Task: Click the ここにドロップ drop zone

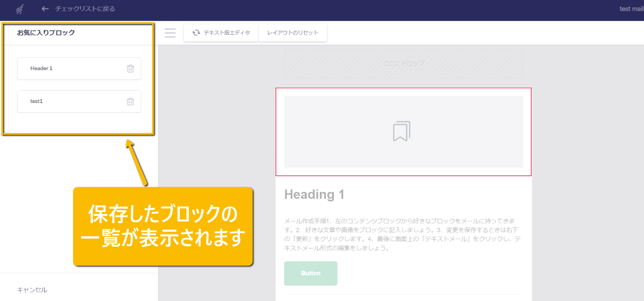Action: coord(403,63)
